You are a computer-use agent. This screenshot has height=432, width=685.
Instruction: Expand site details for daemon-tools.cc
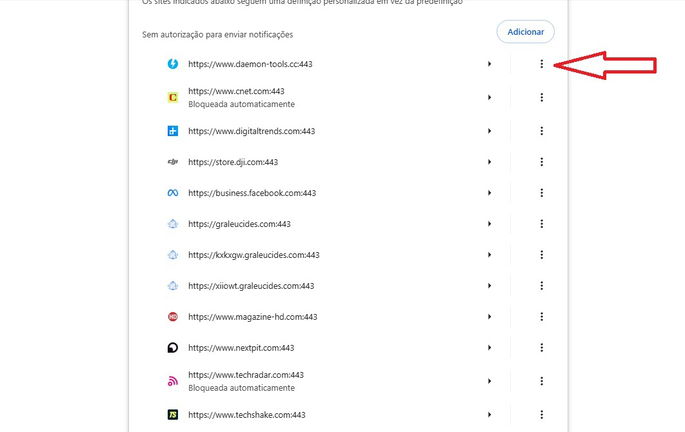point(490,64)
